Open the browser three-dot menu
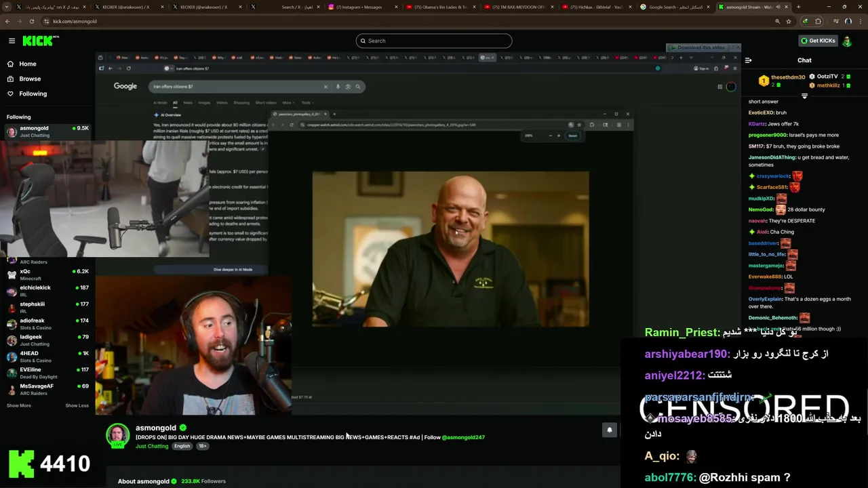 tap(860, 21)
